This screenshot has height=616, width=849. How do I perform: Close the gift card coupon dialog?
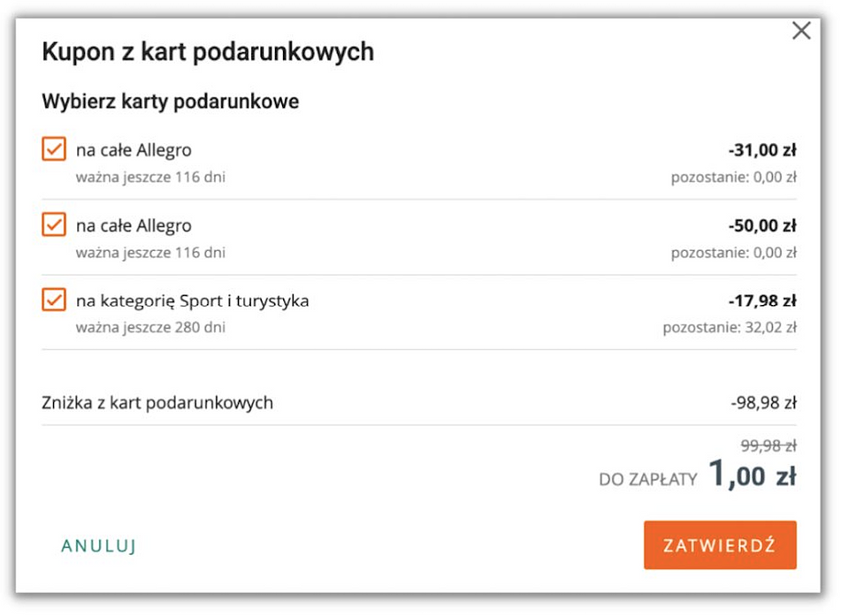801,30
